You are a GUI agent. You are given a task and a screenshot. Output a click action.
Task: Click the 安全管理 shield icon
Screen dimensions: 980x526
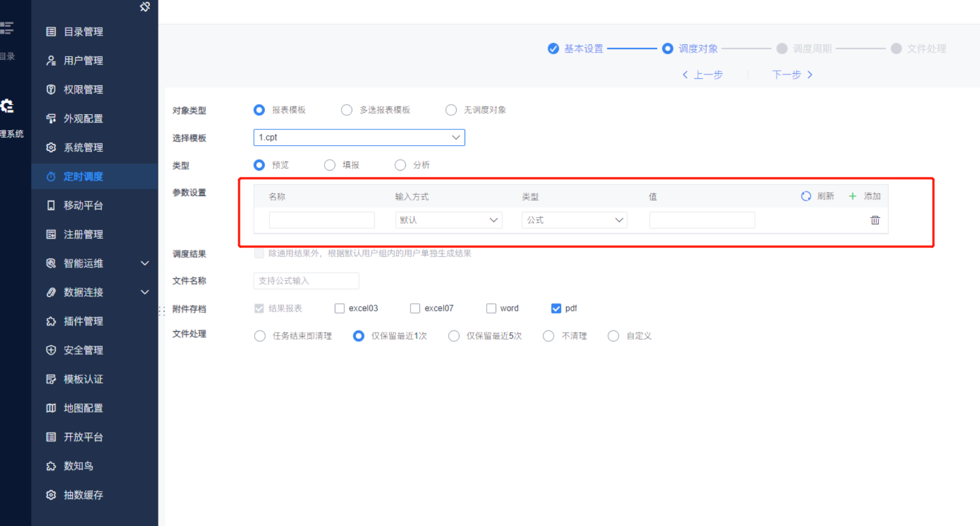[51, 350]
